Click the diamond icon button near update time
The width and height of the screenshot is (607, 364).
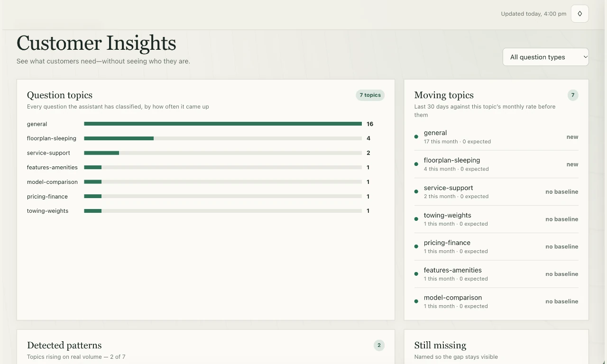pos(579,14)
